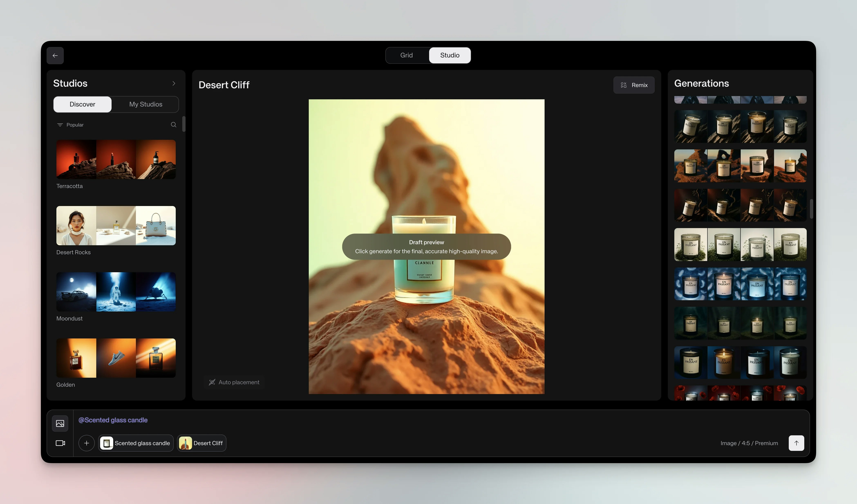Switch to Grid view
This screenshot has height=504, width=857.
pyautogui.click(x=406, y=55)
